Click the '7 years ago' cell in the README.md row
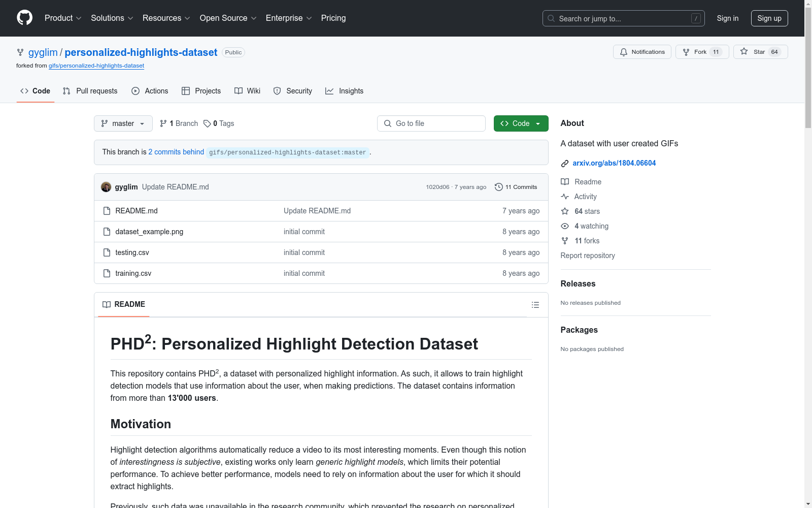Screen dimensions: 812x508 pos(521,211)
